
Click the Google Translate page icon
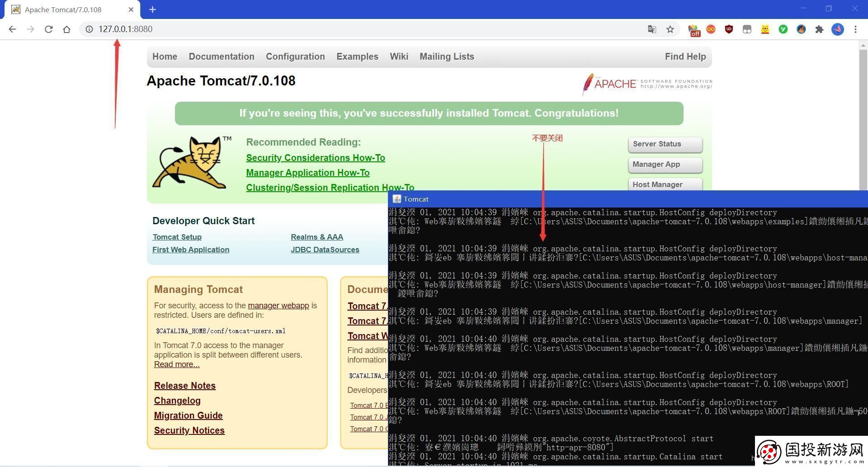tap(651, 29)
